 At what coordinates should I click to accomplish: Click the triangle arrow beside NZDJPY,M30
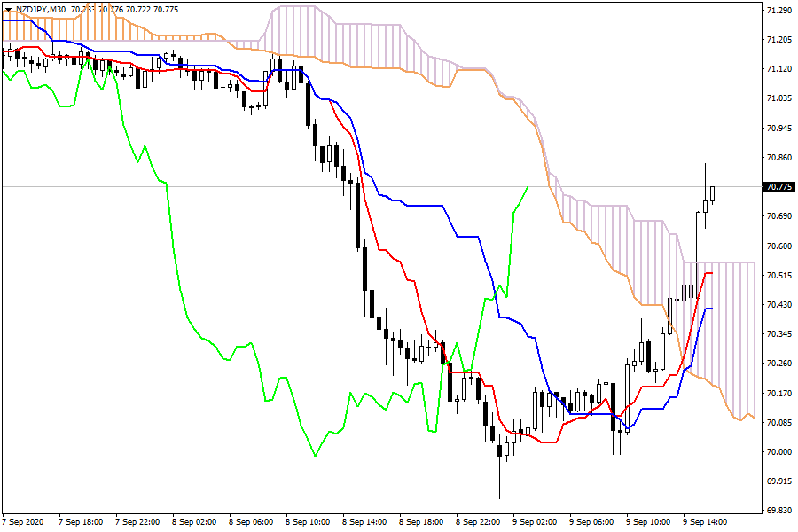(9, 9)
